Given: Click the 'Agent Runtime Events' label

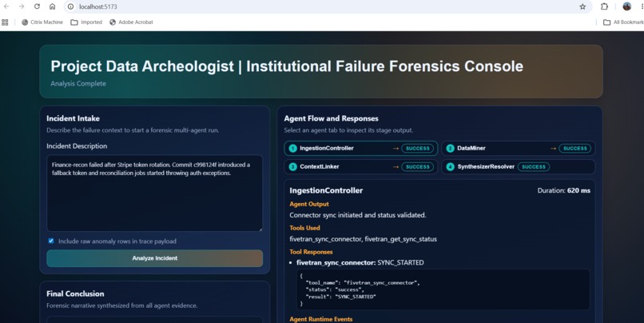Looking at the screenshot, I should pos(320,319).
